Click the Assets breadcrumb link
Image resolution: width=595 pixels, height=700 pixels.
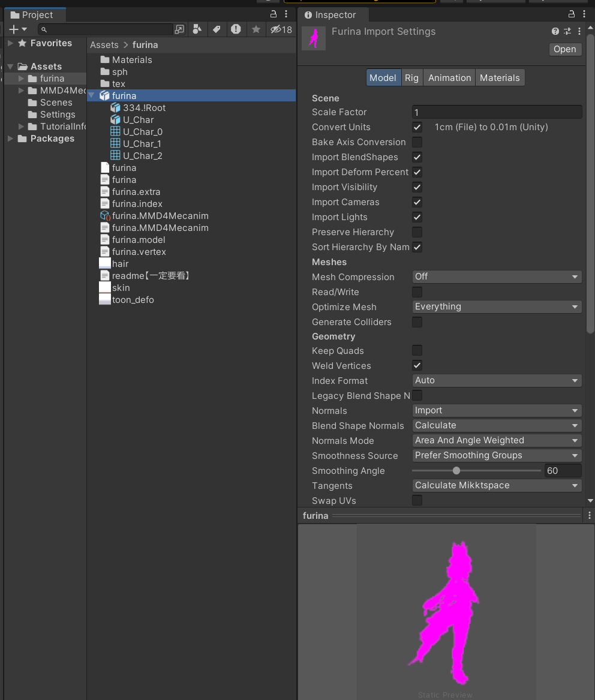pyautogui.click(x=104, y=45)
